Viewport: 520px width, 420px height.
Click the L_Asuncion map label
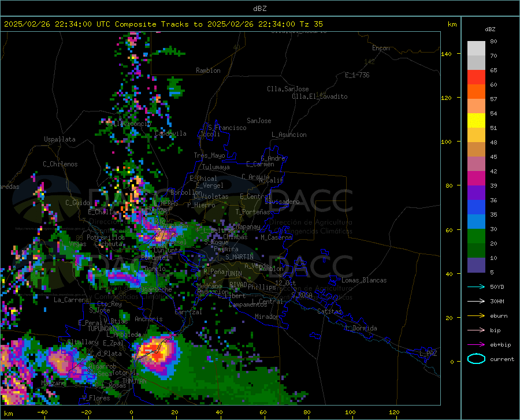coord(289,135)
